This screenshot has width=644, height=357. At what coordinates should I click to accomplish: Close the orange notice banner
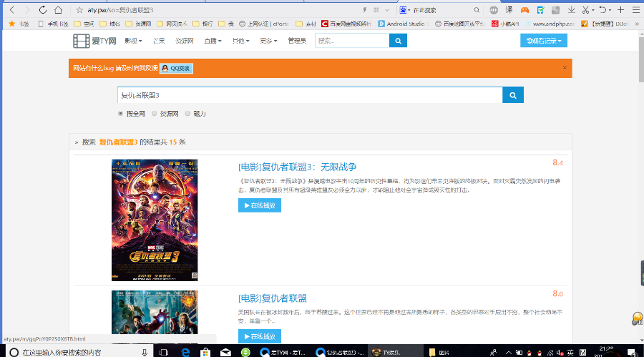[565, 68]
